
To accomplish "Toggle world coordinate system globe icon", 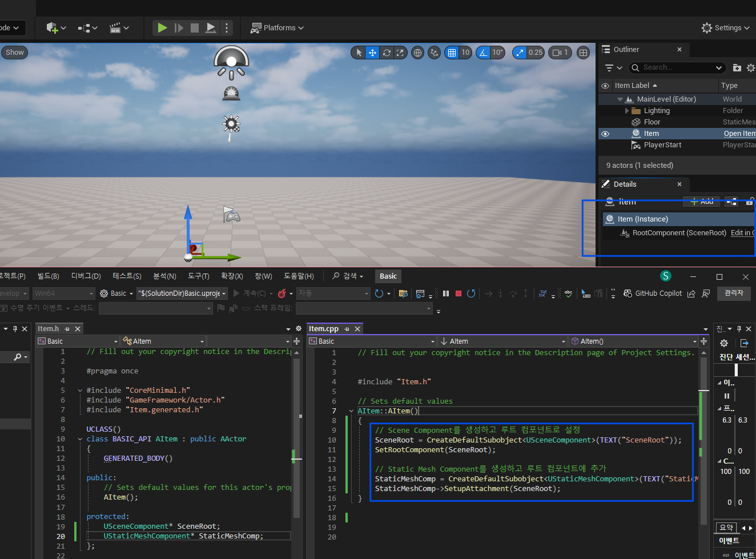I will pyautogui.click(x=418, y=53).
